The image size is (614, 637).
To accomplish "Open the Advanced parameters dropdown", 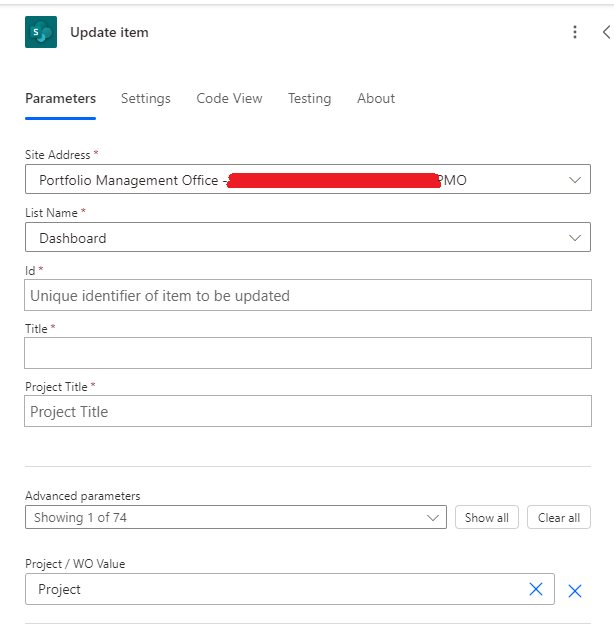I will click(236, 517).
